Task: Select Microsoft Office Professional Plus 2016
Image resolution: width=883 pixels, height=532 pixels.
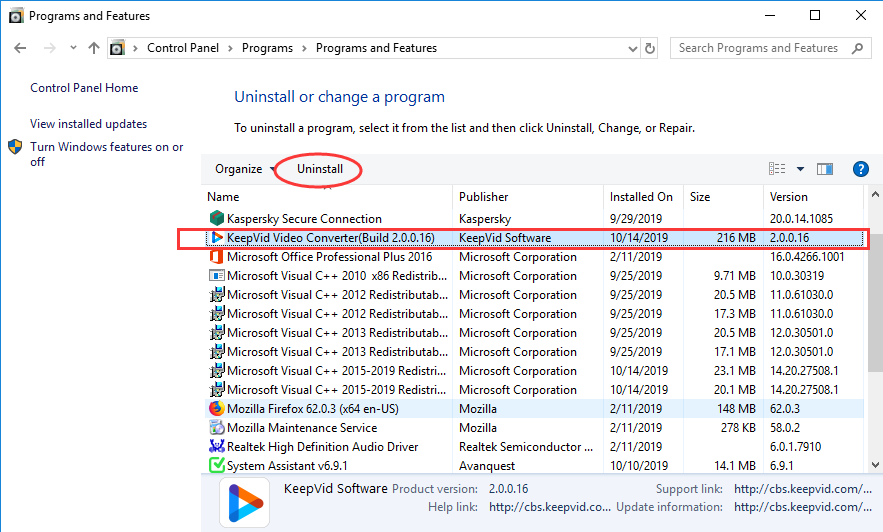Action: click(533, 257)
